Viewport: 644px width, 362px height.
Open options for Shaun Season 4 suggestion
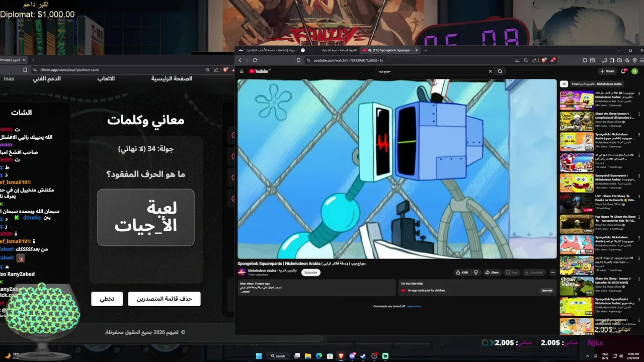click(x=639, y=115)
